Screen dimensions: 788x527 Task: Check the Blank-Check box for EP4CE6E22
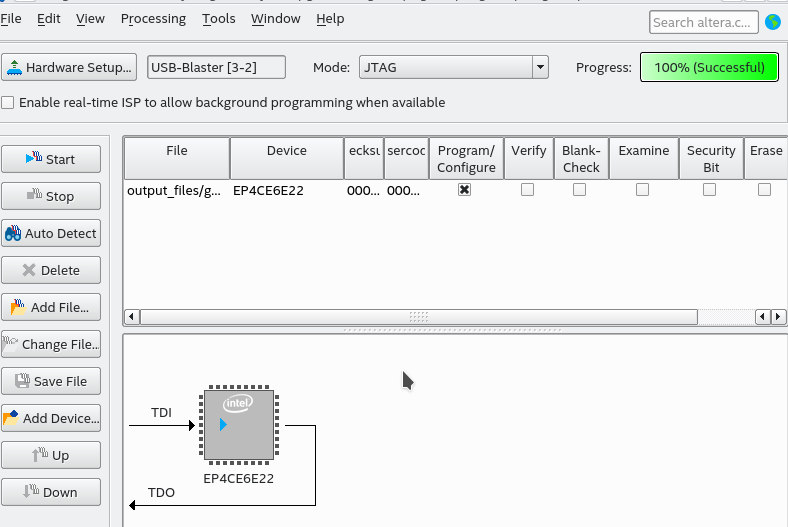pos(579,190)
